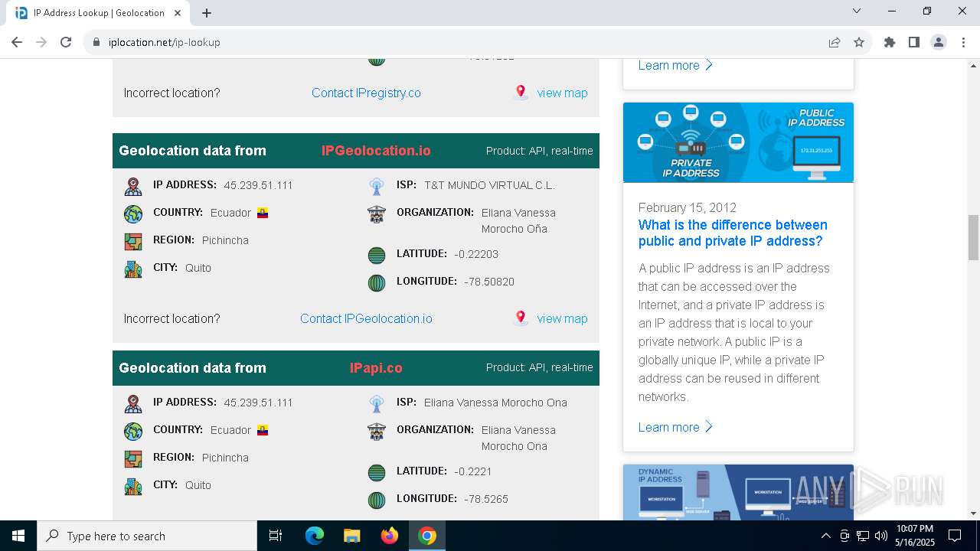Image resolution: width=980 pixels, height=551 pixels.
Task: Click the country globe icon in IPGeolocation.io section
Action: [x=133, y=214]
